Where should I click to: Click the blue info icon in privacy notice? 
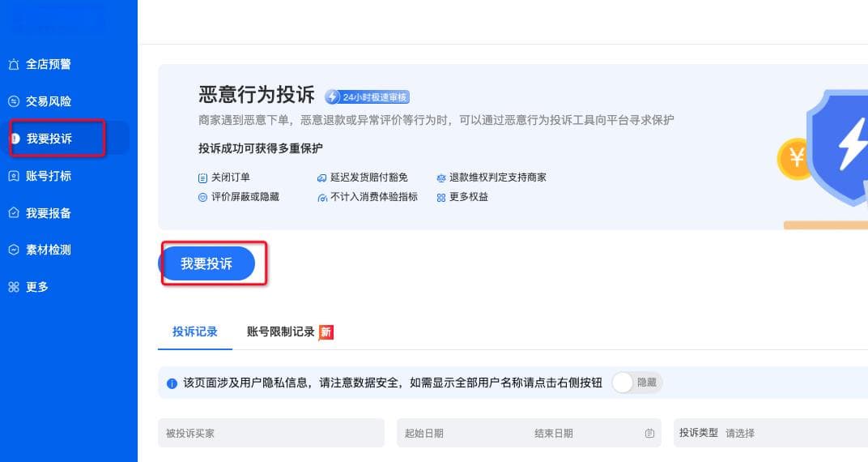point(172,383)
